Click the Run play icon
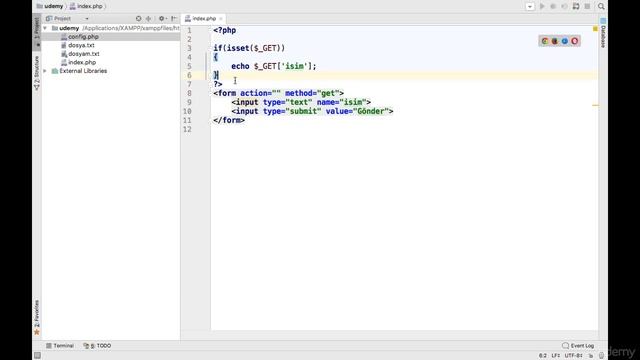This screenshot has width=640, height=360. point(542,7)
